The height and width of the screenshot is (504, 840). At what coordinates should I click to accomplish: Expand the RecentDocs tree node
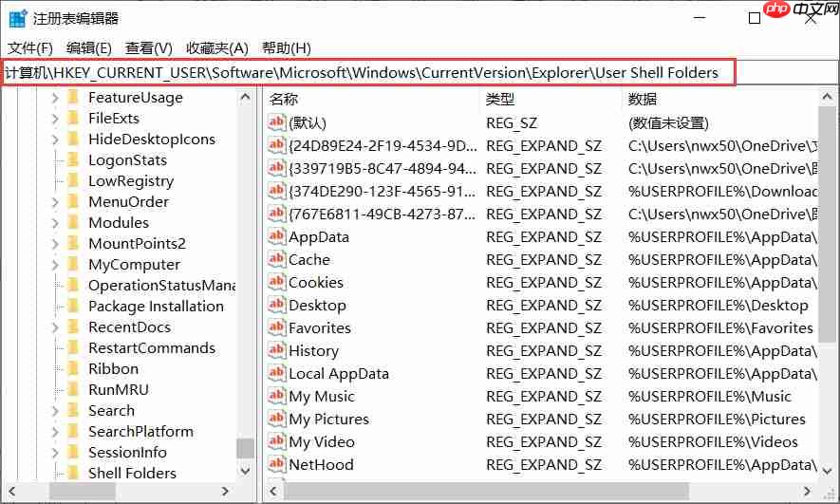point(55,327)
